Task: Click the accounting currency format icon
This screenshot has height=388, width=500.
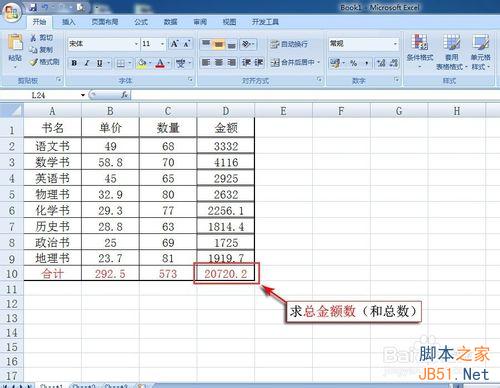Action: [x=335, y=63]
